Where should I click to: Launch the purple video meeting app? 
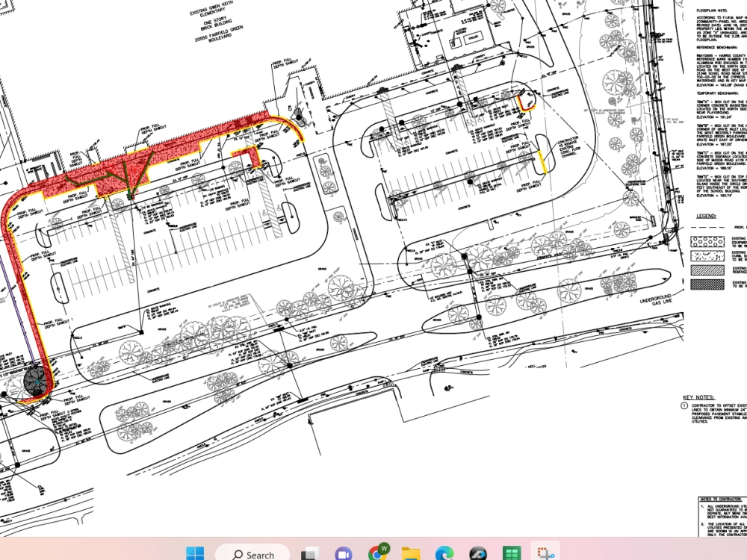click(344, 554)
